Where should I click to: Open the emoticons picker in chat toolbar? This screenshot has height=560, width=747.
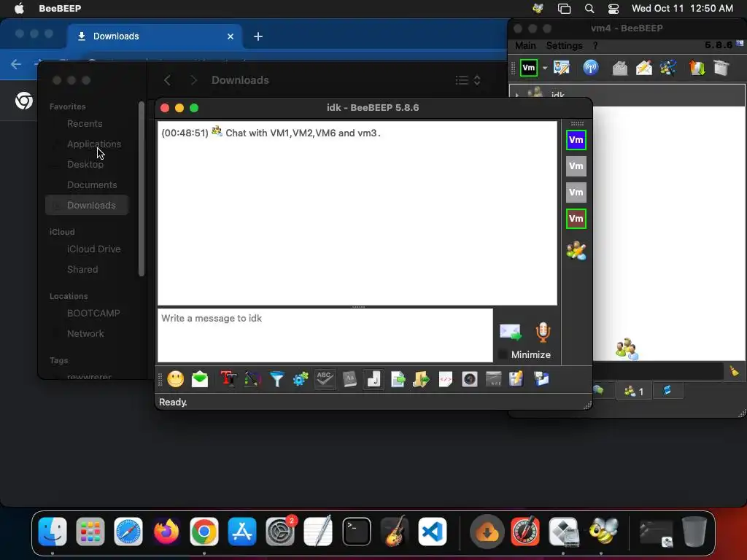tap(176, 379)
